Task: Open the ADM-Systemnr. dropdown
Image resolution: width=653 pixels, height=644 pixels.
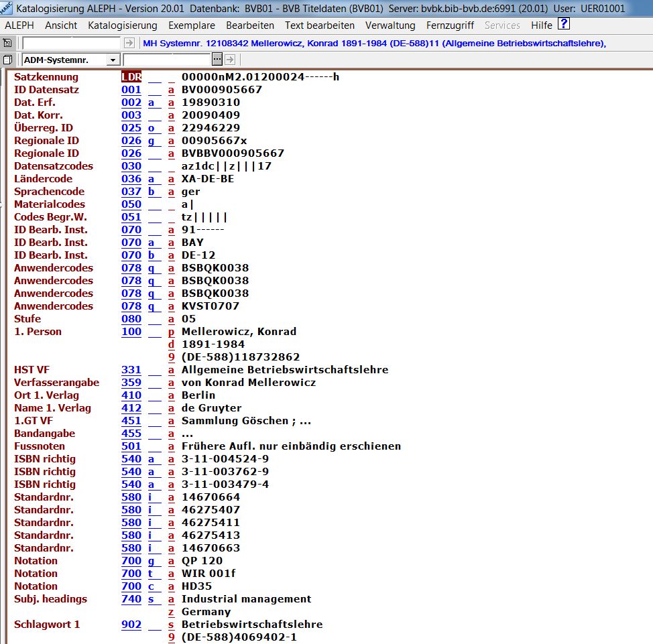Action: (112, 60)
